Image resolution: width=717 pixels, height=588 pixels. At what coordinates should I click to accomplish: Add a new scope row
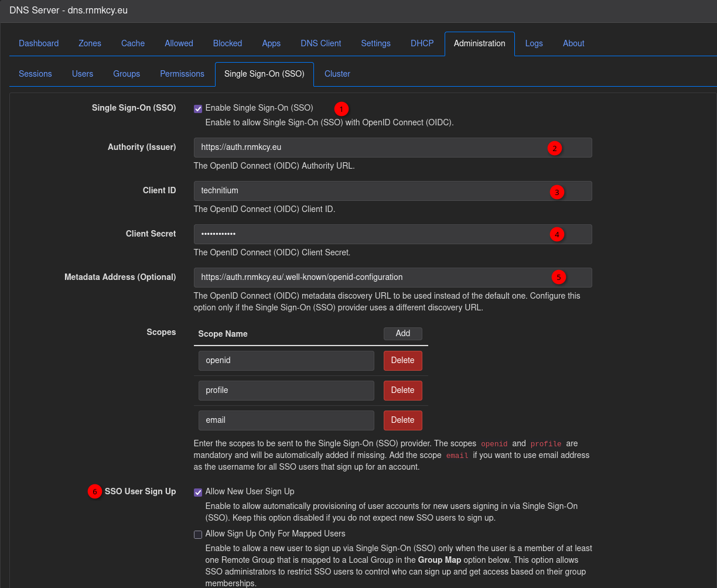coord(402,333)
